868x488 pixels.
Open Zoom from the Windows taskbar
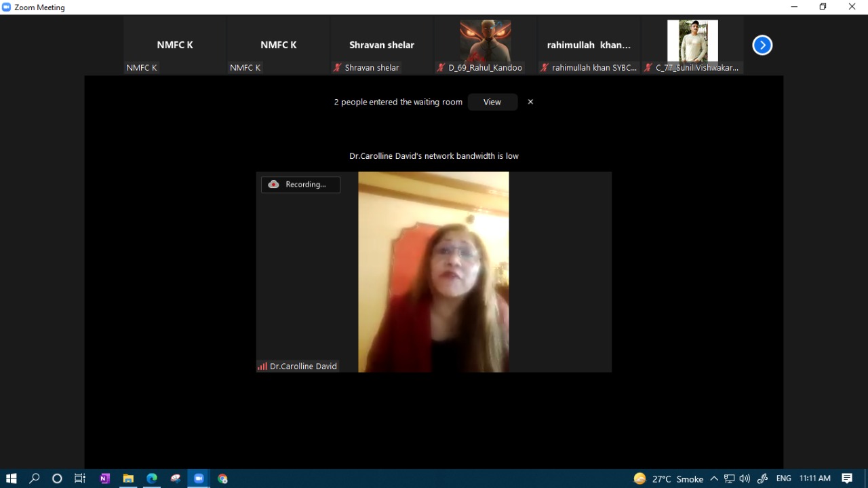(x=199, y=478)
